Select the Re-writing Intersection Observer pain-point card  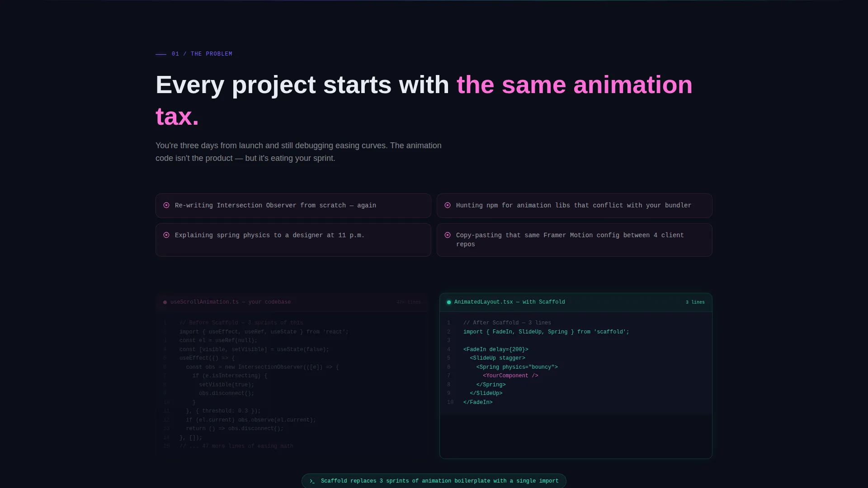pos(293,206)
